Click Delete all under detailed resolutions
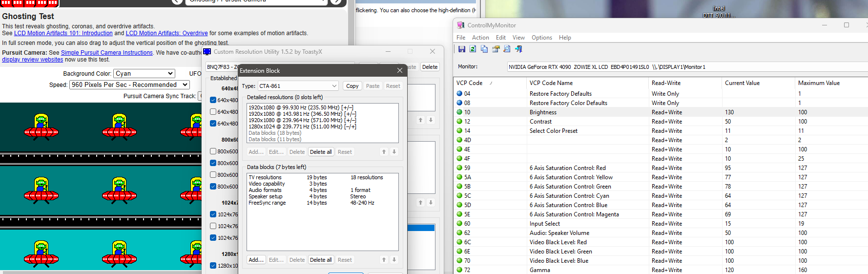Screen dimensions: 868x274 (321, 152)
